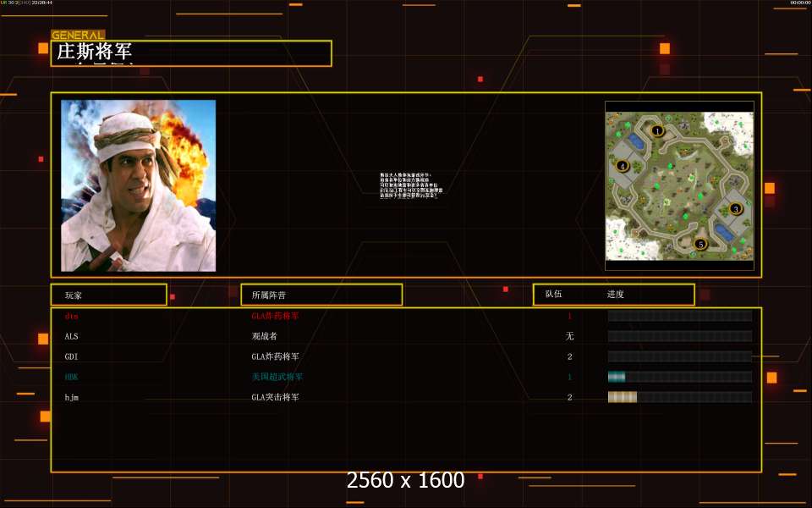Click team number 2 in GDI row
Image resolution: width=812 pixels, height=508 pixels.
click(x=569, y=356)
